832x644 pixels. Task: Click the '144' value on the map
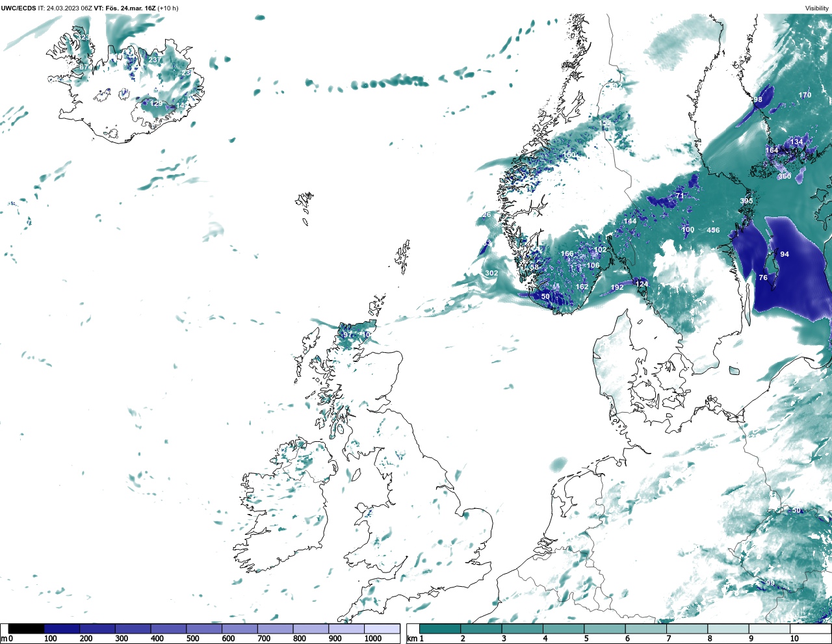click(630, 221)
